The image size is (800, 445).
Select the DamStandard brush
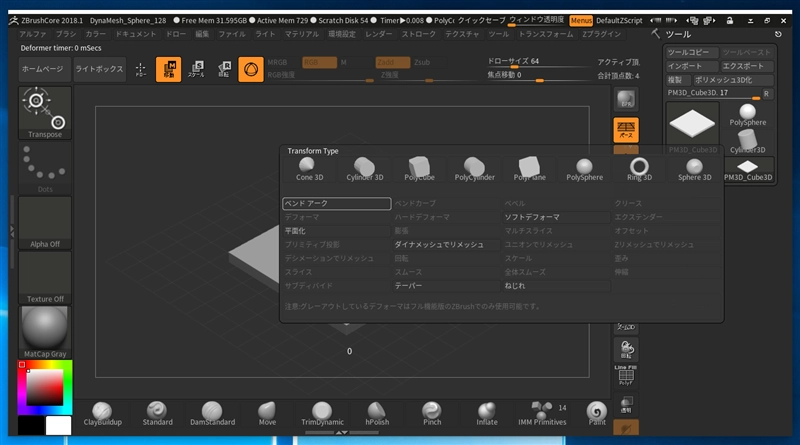[x=212, y=414]
